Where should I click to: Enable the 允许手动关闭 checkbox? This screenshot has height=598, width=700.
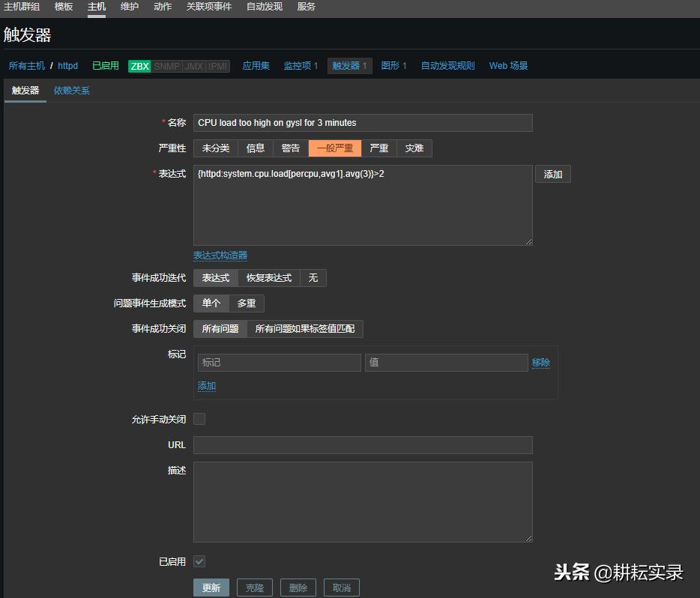199,419
